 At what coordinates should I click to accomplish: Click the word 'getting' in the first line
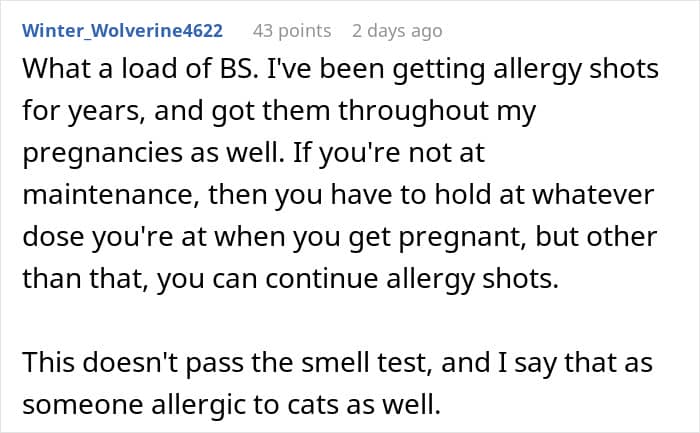[439, 69]
